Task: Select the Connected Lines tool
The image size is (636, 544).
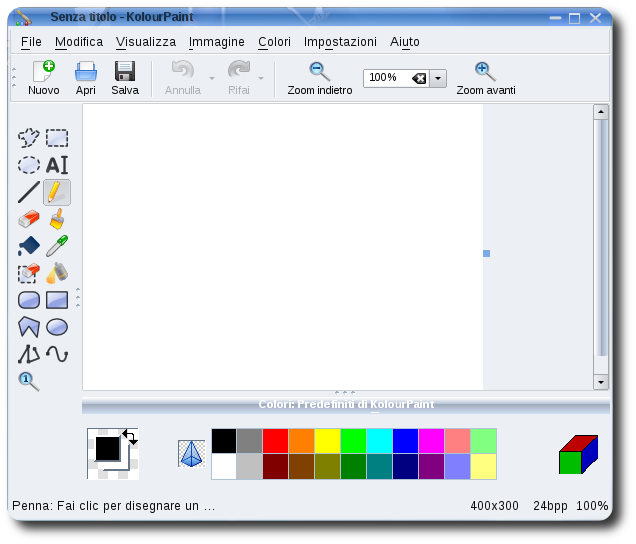Action: [28, 354]
